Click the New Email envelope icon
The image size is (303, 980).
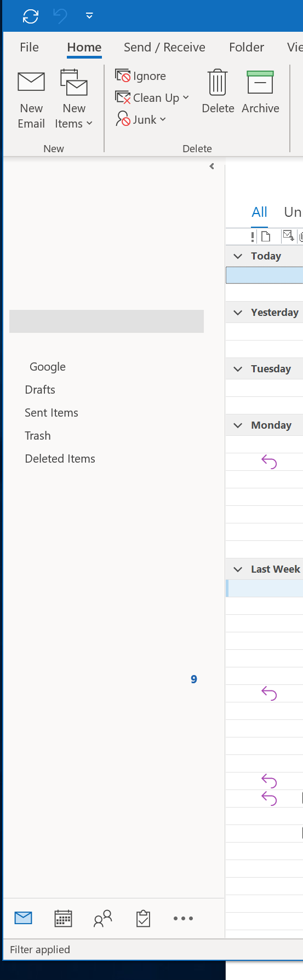(x=31, y=82)
